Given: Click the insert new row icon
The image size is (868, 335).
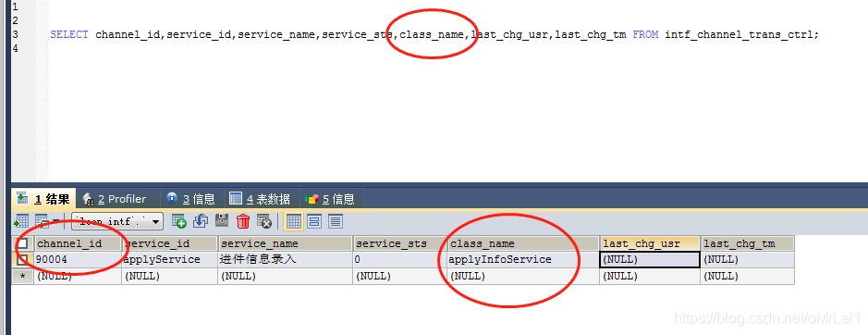Looking at the screenshot, I should pyautogui.click(x=178, y=222).
